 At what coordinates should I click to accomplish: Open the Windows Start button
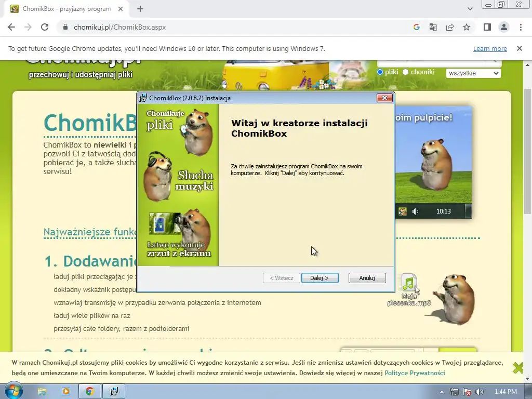(x=14, y=392)
